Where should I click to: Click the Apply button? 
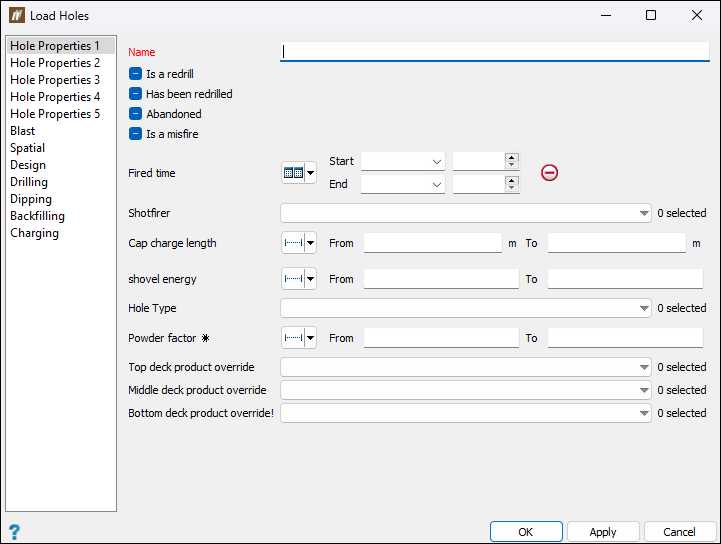coord(603,532)
